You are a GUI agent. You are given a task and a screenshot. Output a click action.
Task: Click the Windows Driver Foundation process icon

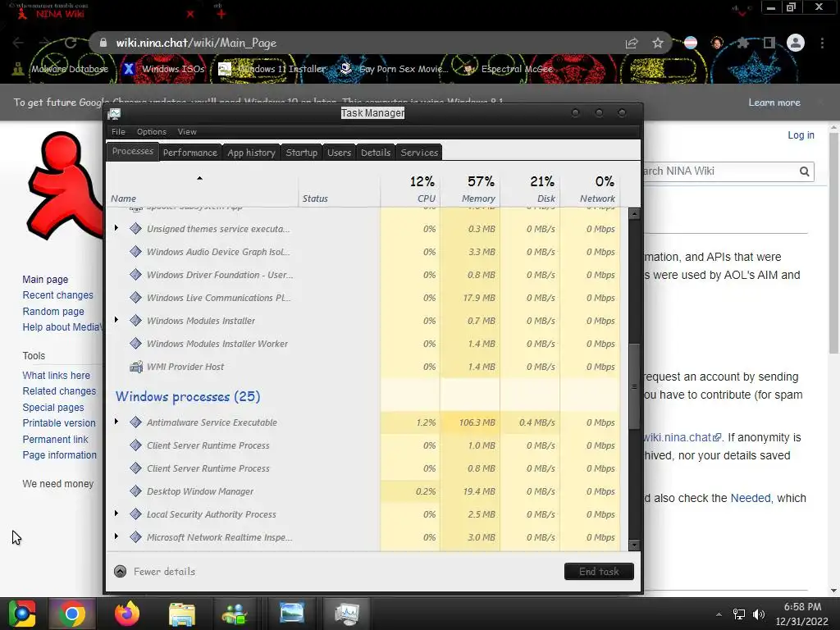point(135,275)
